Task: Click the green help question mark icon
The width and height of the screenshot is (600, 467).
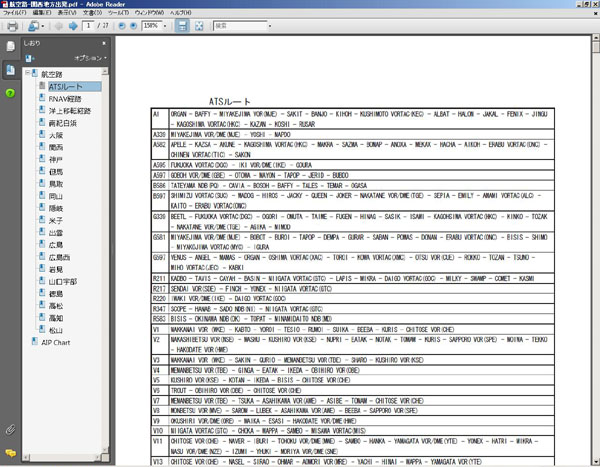Action: pyautogui.click(x=10, y=93)
